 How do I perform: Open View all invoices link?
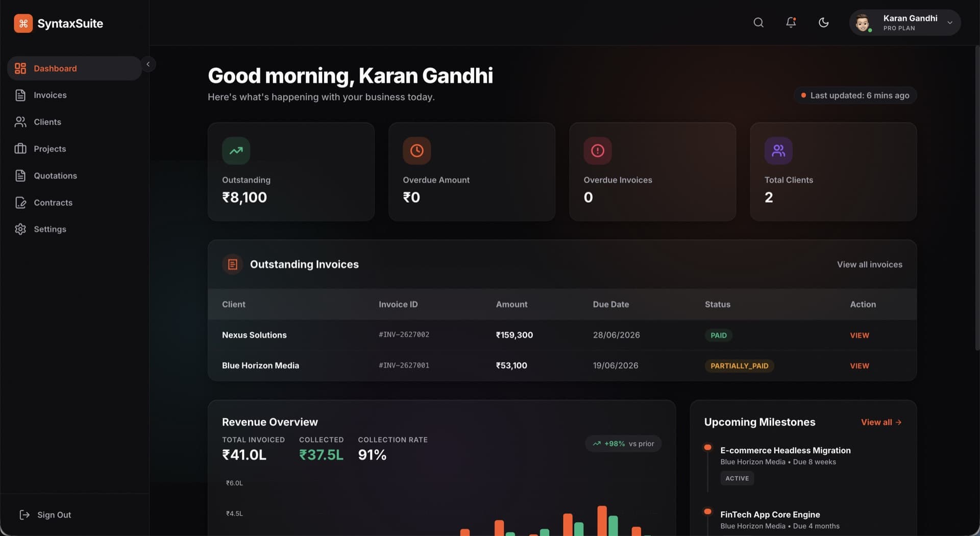(x=869, y=264)
